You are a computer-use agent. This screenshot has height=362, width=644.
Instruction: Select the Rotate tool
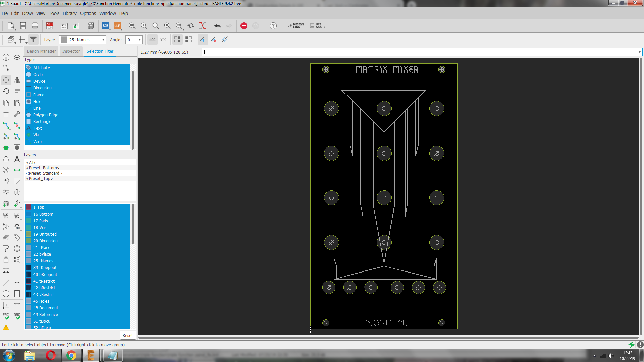click(6, 91)
